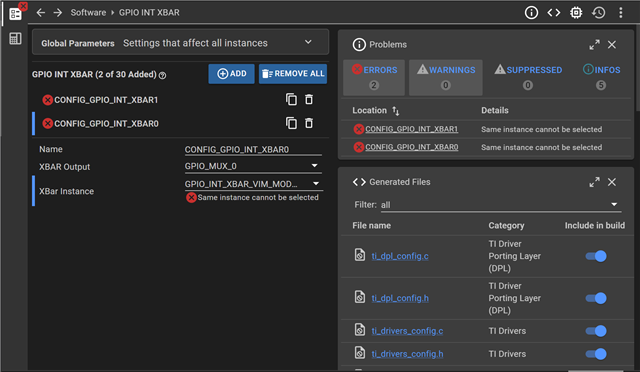Toggle ti_dpl_config.h include in build
Viewport: 640px width, 372px height.
tap(596, 298)
